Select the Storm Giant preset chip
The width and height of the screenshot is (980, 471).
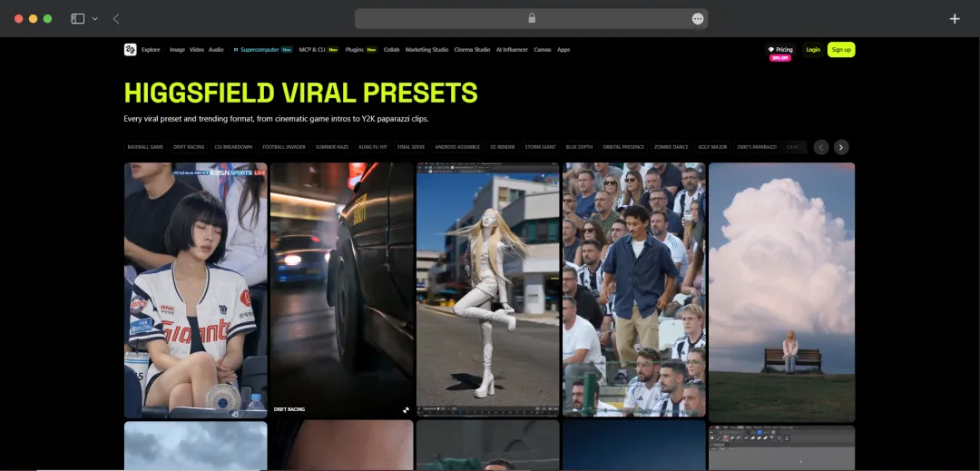541,147
